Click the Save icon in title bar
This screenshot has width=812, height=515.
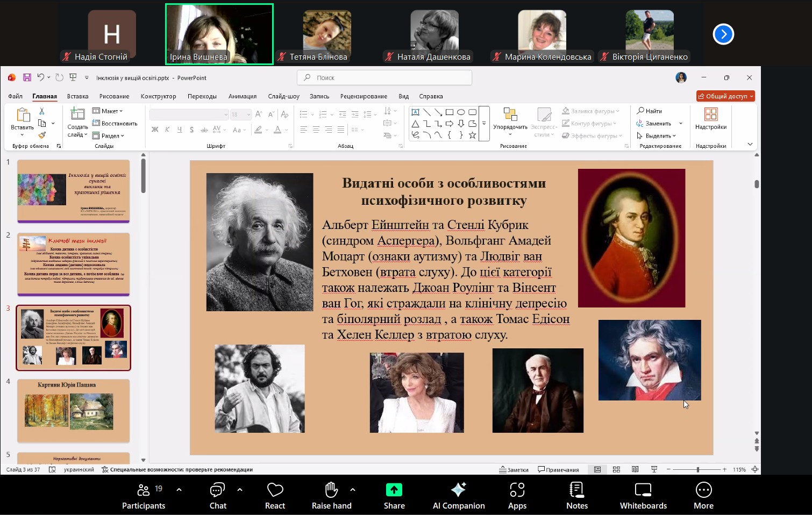(x=27, y=77)
